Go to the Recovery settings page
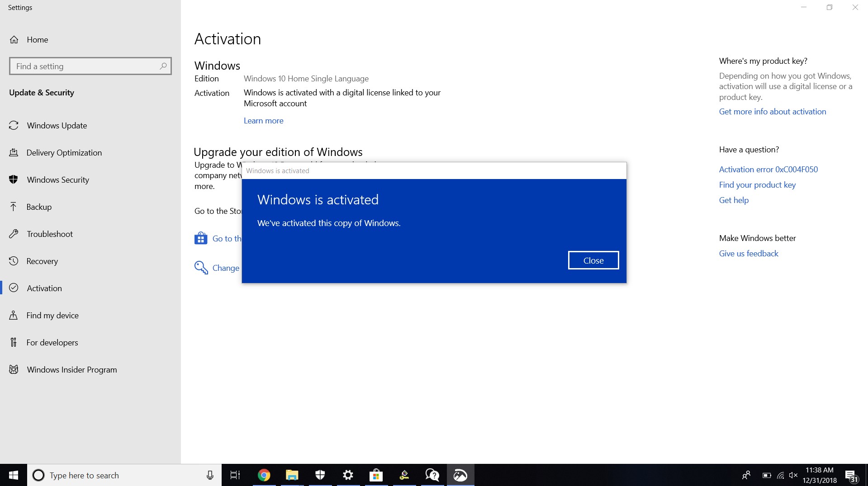This screenshot has height=486, width=868. coord(90,261)
